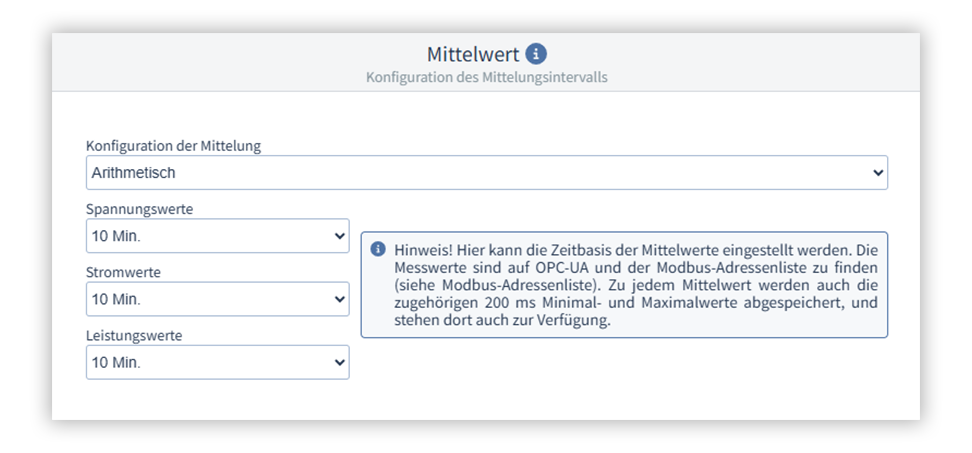Click the info icon in the Hinweis box

pos(378,249)
